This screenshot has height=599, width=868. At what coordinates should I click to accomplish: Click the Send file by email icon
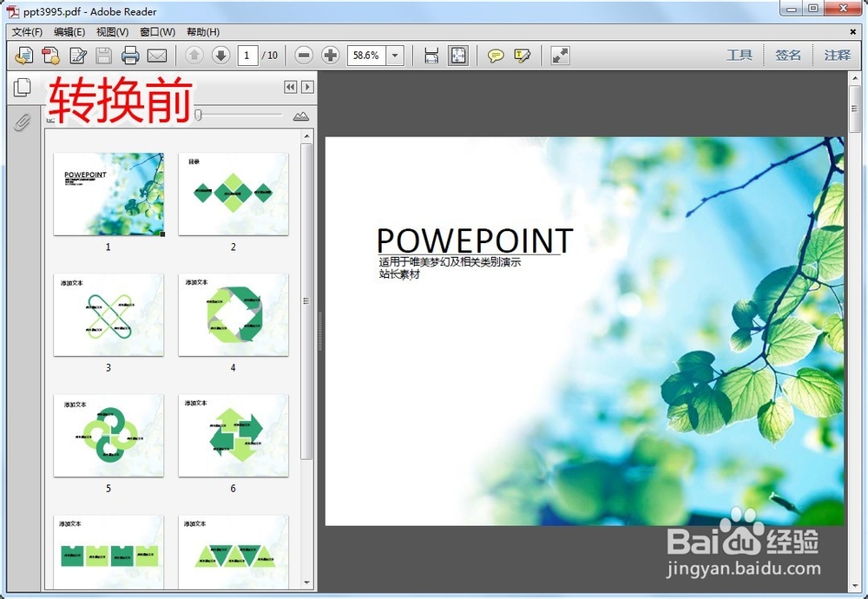click(157, 56)
